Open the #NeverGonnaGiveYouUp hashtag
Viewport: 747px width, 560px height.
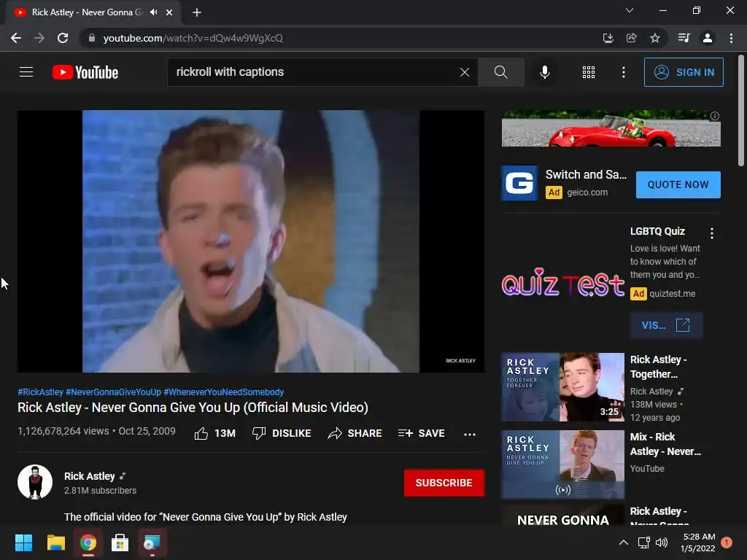(113, 392)
